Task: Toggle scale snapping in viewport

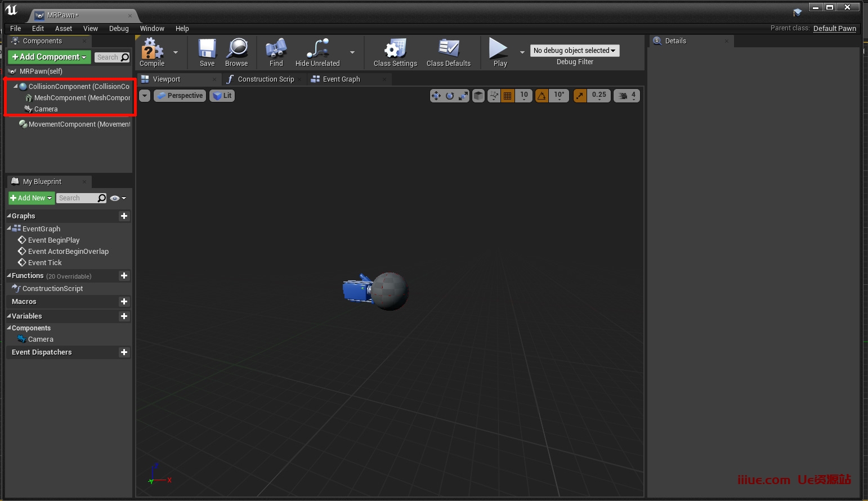Action: tap(580, 96)
